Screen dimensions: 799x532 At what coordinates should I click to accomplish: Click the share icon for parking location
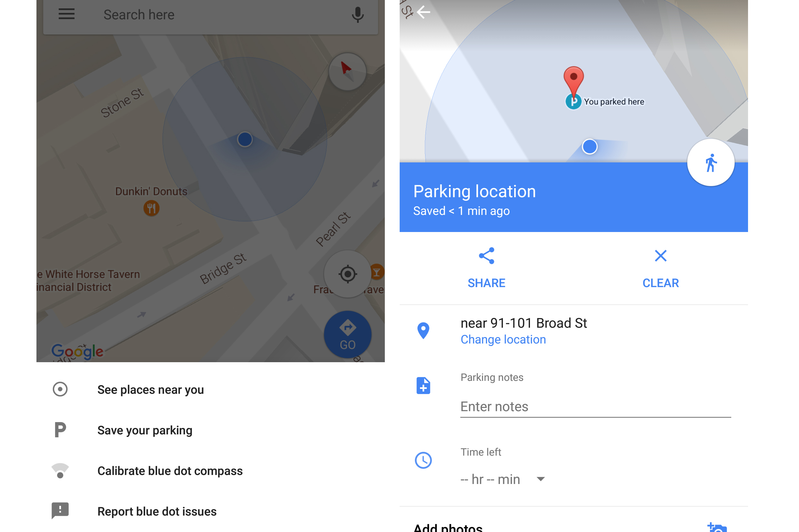(x=486, y=255)
